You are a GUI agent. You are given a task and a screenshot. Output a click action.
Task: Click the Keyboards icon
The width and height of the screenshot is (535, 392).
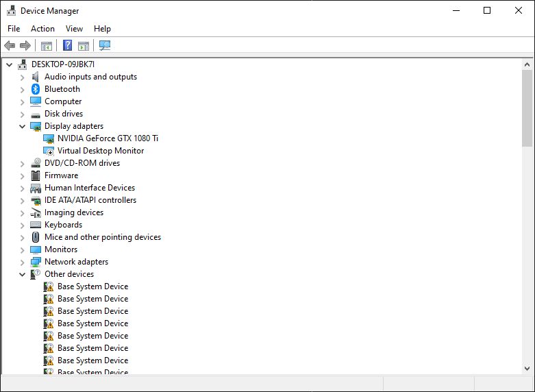pos(36,225)
